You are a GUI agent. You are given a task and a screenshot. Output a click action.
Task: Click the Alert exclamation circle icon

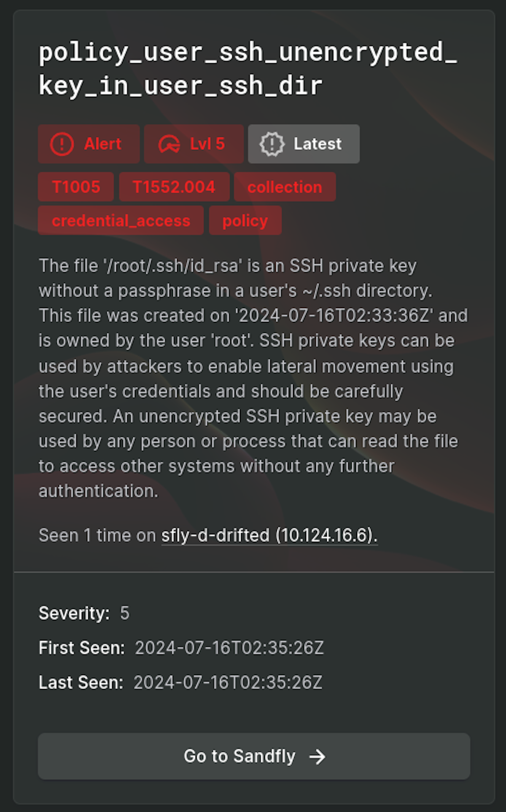[62, 144]
